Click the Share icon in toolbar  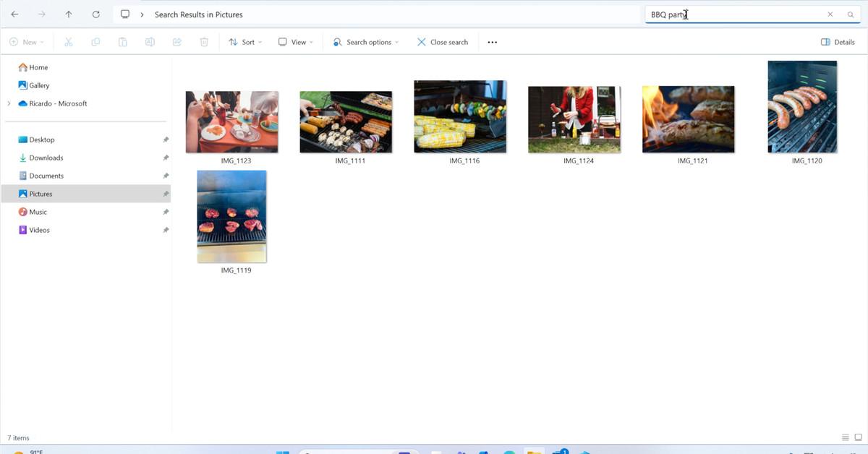pyautogui.click(x=177, y=42)
